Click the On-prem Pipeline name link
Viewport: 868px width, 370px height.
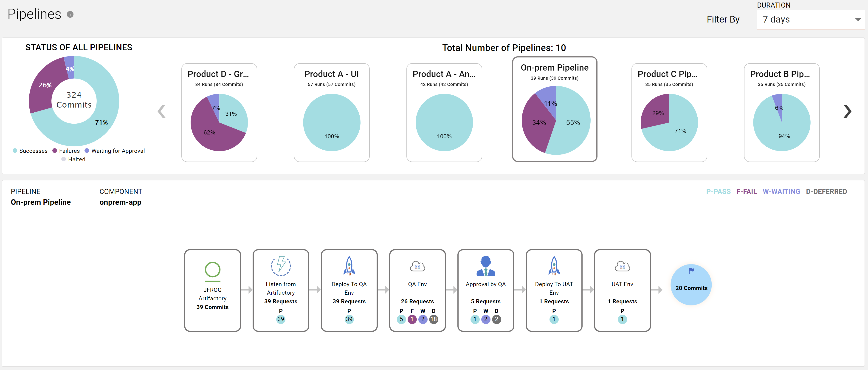pos(40,202)
